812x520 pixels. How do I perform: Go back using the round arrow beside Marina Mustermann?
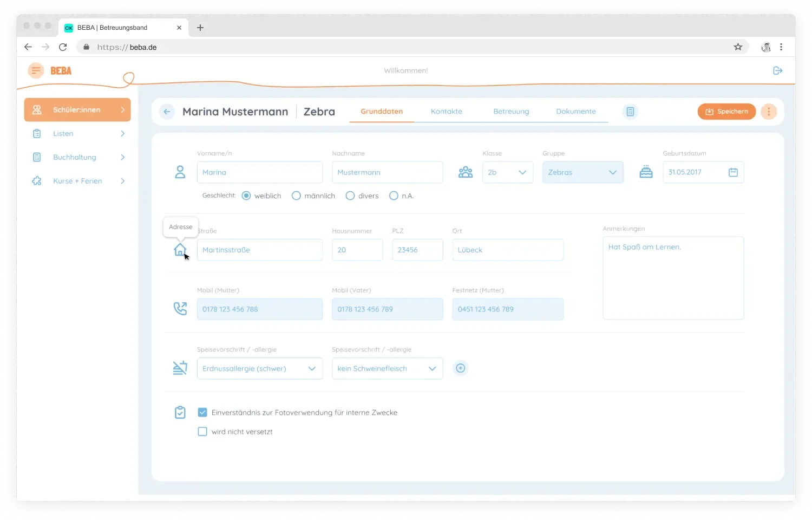167,112
